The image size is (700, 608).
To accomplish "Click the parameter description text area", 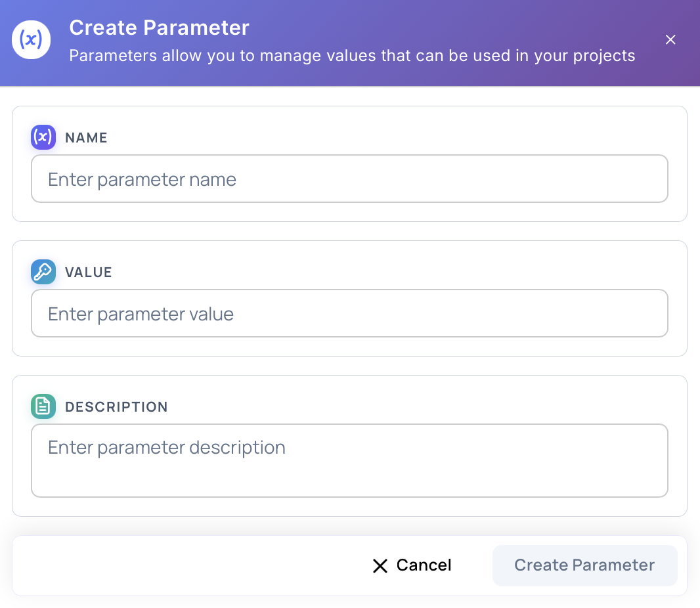I will point(349,460).
